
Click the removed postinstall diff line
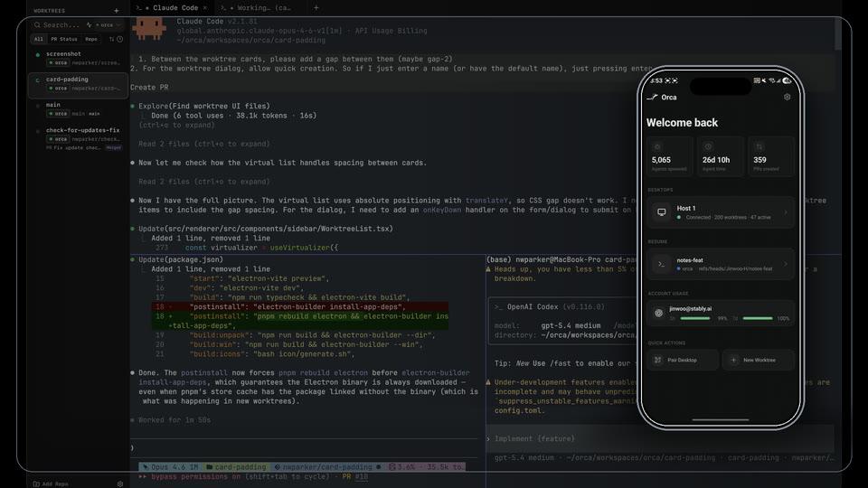coord(300,306)
